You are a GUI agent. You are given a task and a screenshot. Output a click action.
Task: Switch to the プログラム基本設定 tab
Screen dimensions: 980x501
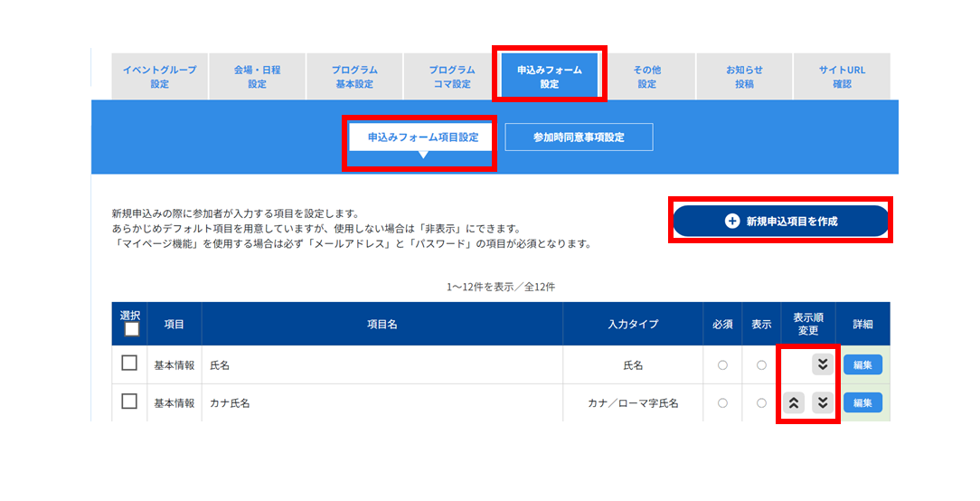coord(354,76)
